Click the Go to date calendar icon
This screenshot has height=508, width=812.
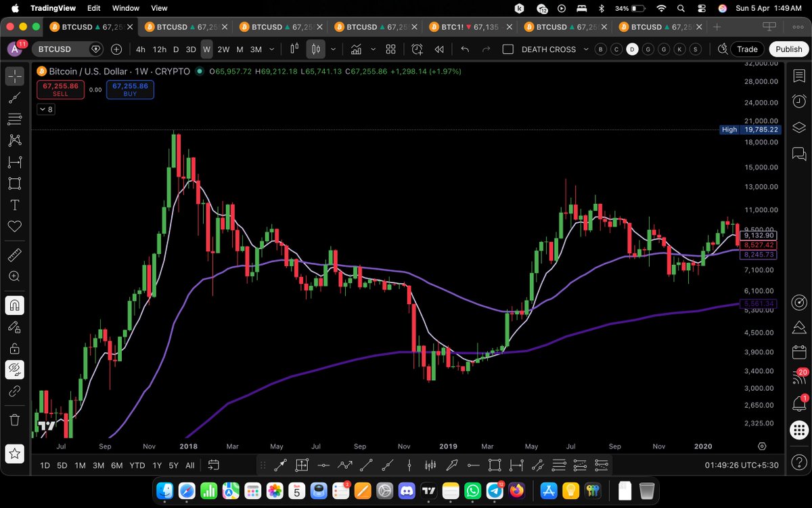point(213,465)
